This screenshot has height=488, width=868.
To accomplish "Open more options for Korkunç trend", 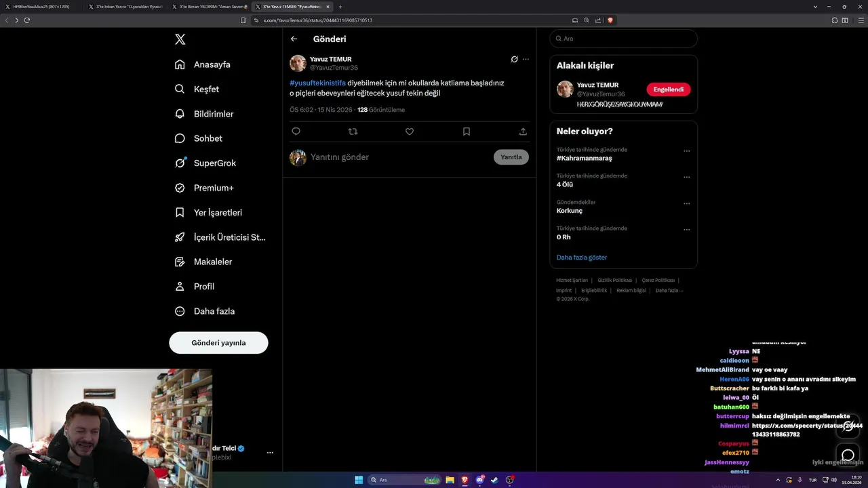I will pyautogui.click(x=687, y=203).
